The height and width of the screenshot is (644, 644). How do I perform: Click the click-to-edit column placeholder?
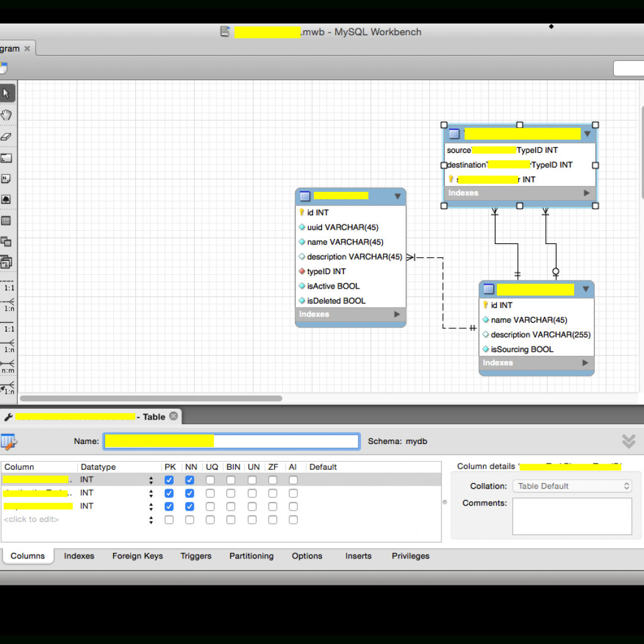click(x=31, y=519)
